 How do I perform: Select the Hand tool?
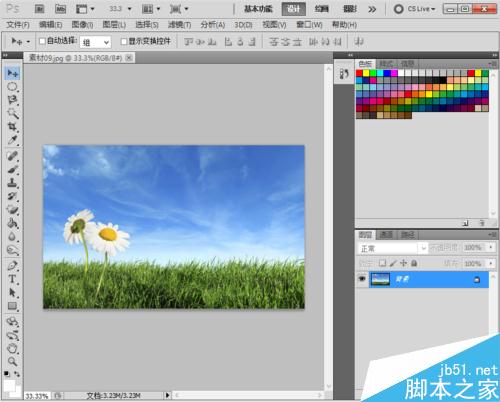12,348
